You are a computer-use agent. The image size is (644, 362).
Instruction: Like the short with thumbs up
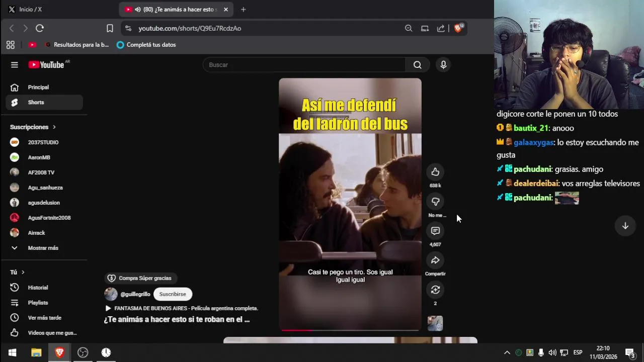pos(435,172)
